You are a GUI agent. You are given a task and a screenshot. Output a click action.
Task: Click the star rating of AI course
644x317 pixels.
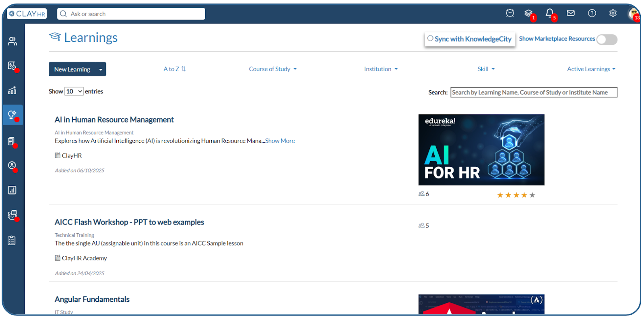pos(516,195)
